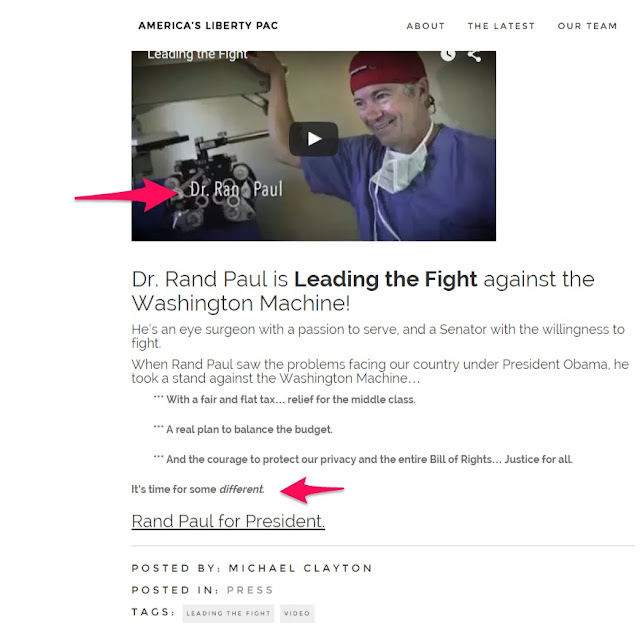640x628 pixels.
Task: Open the About menu item
Action: pyautogui.click(x=425, y=26)
